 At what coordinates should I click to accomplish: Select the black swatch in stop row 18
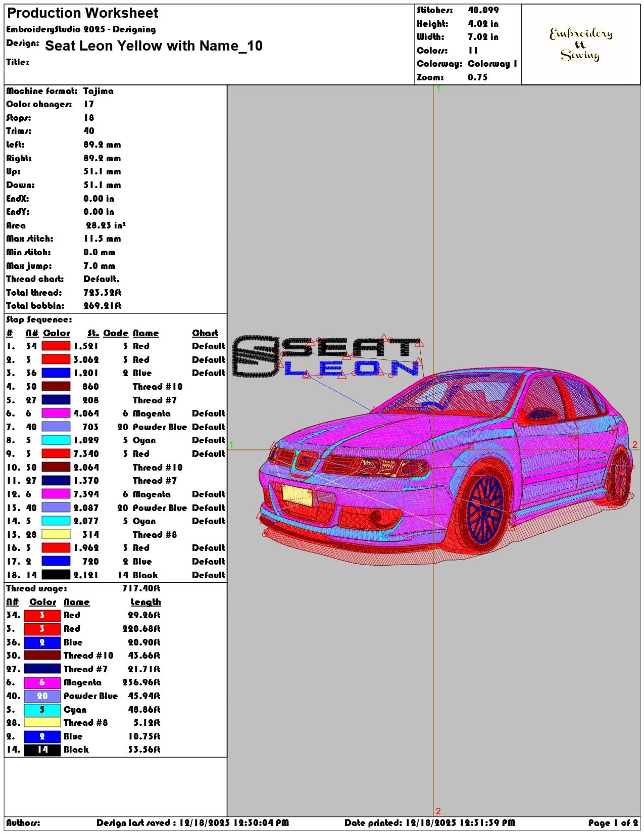(x=56, y=575)
